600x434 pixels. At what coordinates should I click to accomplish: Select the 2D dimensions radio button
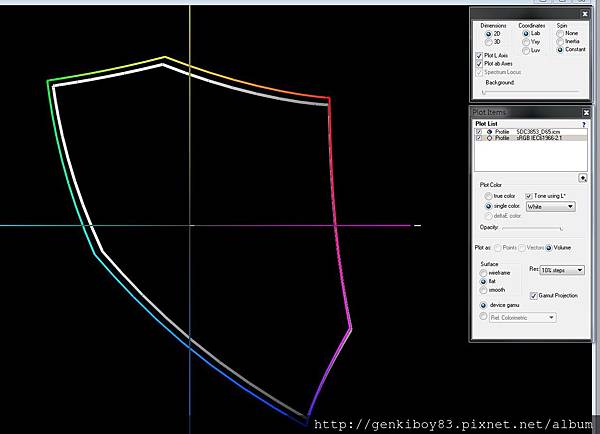[x=488, y=34]
